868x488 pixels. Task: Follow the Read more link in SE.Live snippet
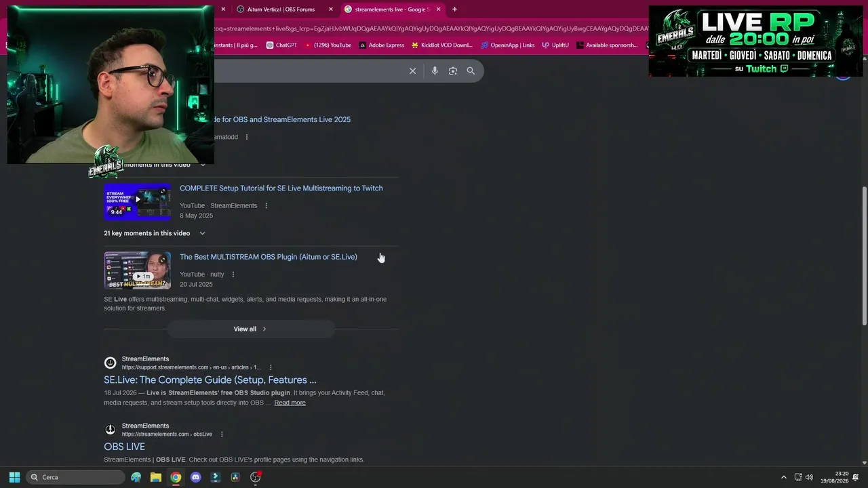coord(290,403)
